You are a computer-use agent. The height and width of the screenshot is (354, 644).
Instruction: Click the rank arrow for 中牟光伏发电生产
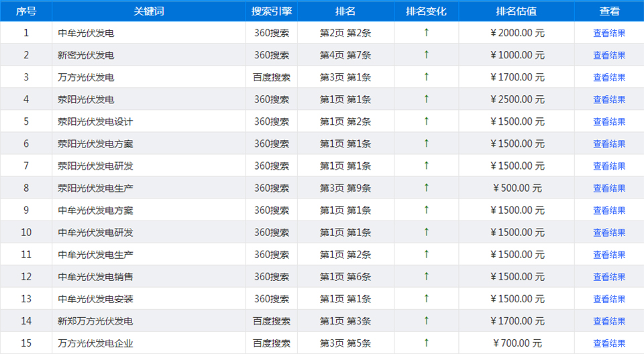click(427, 254)
